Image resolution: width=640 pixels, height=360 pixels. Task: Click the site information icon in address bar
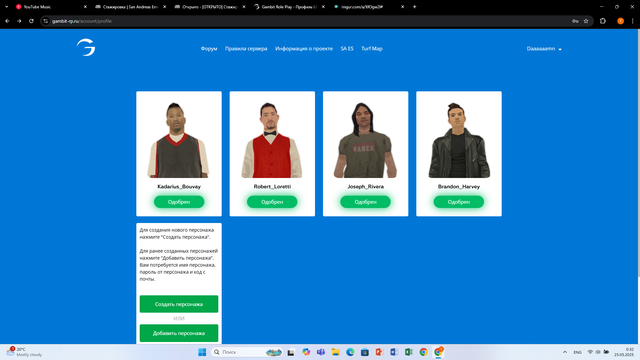(x=46, y=21)
